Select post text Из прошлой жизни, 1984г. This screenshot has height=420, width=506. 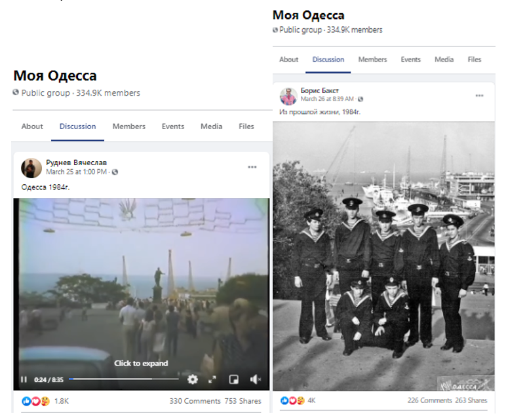tap(320, 112)
